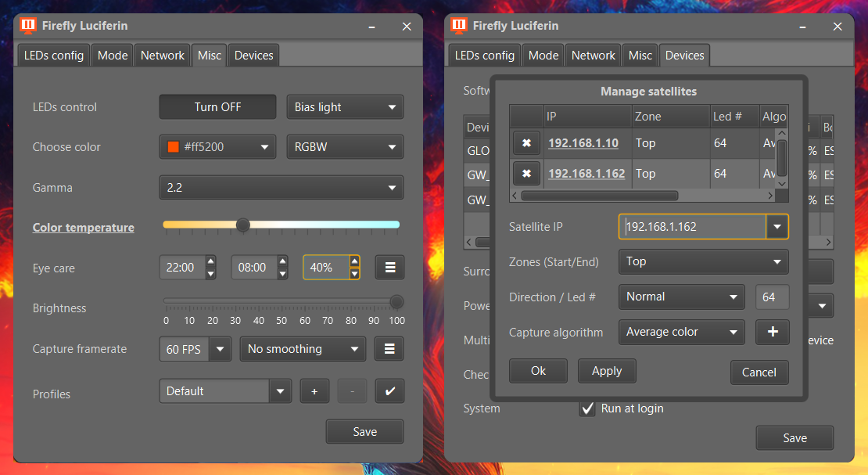Decrease Eye care start time 22:00
This screenshot has height=475, width=868.
[x=210, y=274]
